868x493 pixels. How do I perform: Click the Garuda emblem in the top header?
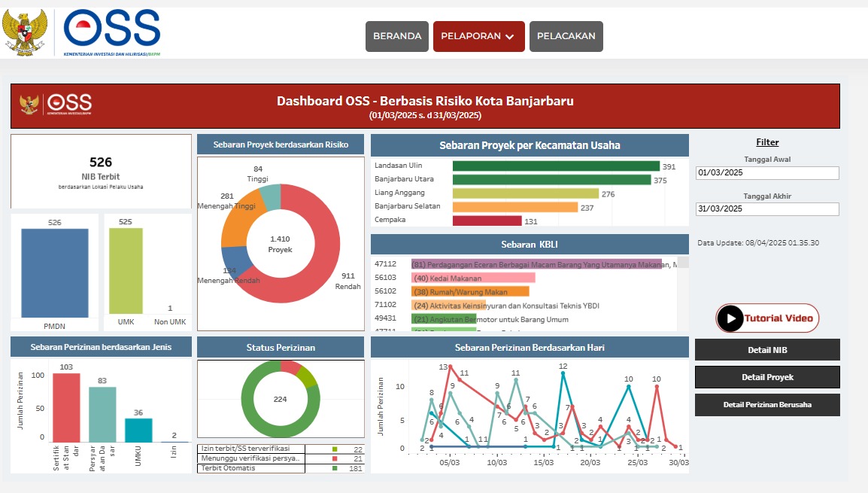point(25,32)
